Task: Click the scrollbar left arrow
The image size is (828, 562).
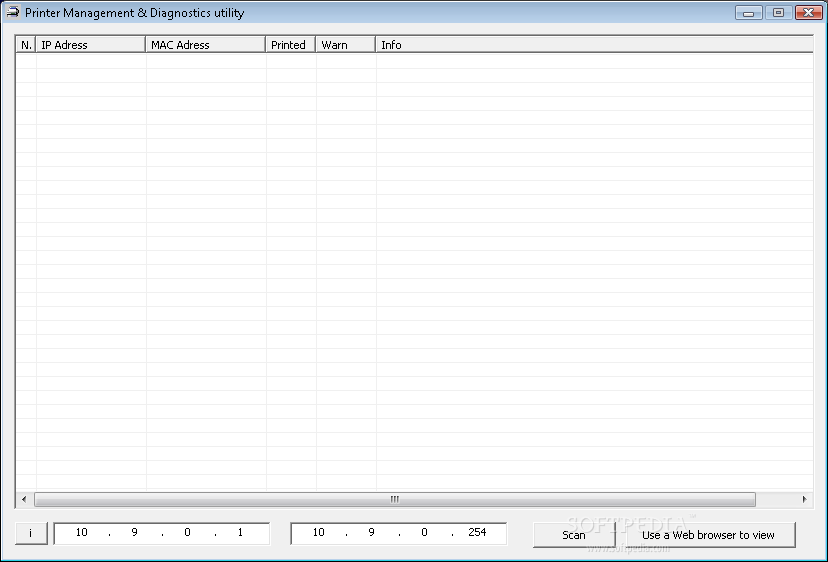Action: click(23, 499)
